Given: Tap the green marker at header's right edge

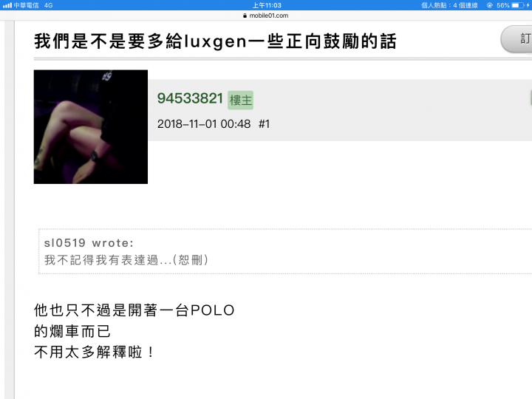Looking at the screenshot, I should 531,98.
